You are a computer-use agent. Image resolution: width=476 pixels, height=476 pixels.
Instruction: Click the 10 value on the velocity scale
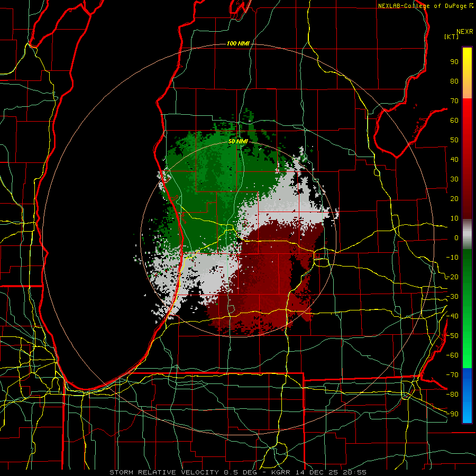coord(454,218)
